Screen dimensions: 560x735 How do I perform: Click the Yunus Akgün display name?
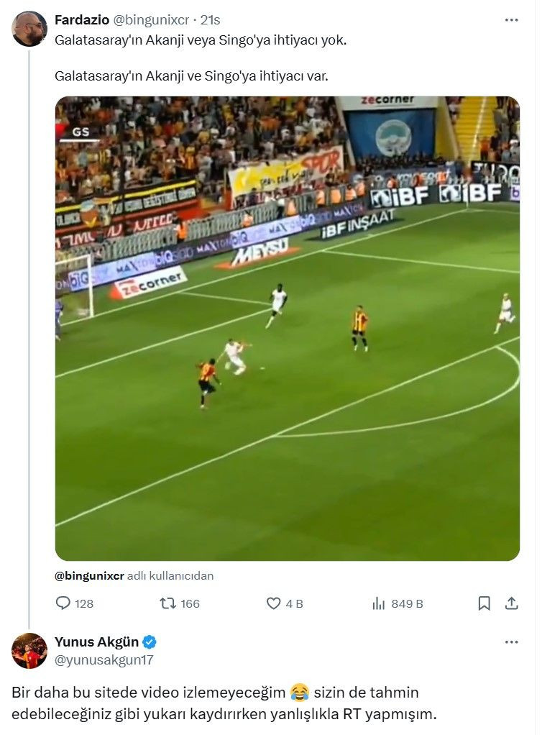tap(96, 642)
